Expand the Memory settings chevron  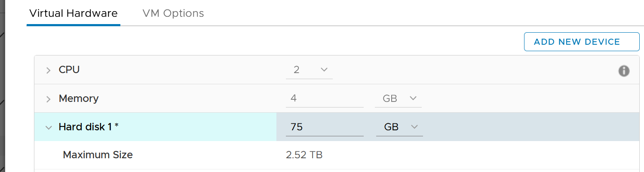tap(48, 99)
